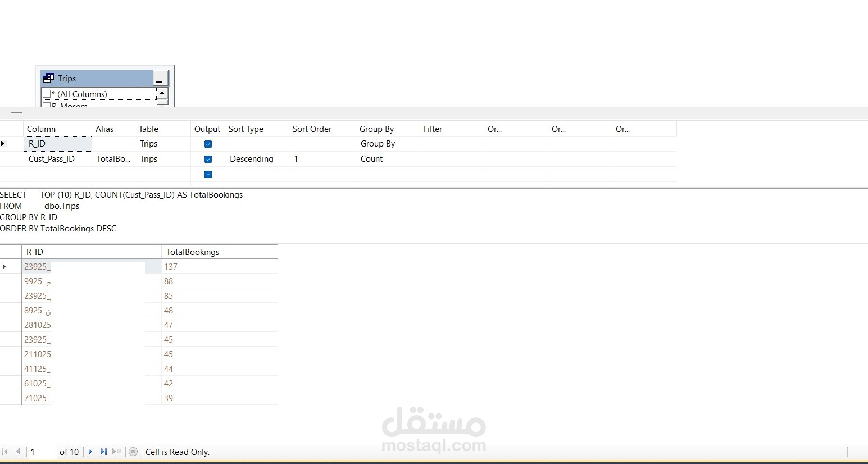The height and width of the screenshot is (464, 868).
Task: Select the R_ID cell starting with 41125
Action: 92,369
